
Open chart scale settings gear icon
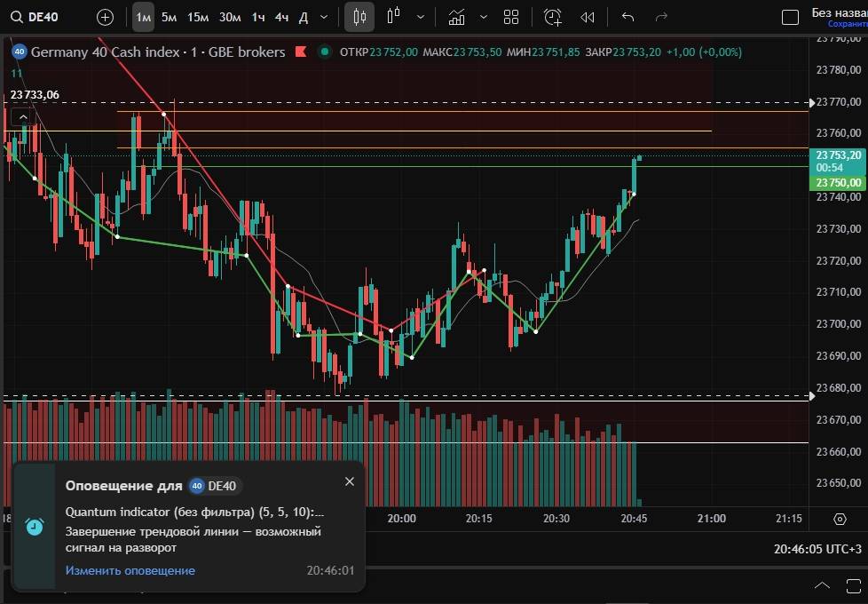[840, 519]
